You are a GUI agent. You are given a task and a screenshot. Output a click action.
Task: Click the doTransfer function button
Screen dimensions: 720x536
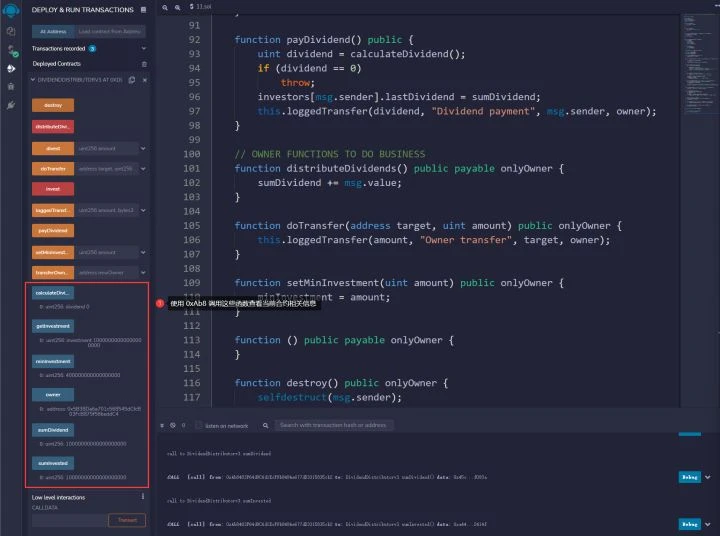tap(53, 169)
